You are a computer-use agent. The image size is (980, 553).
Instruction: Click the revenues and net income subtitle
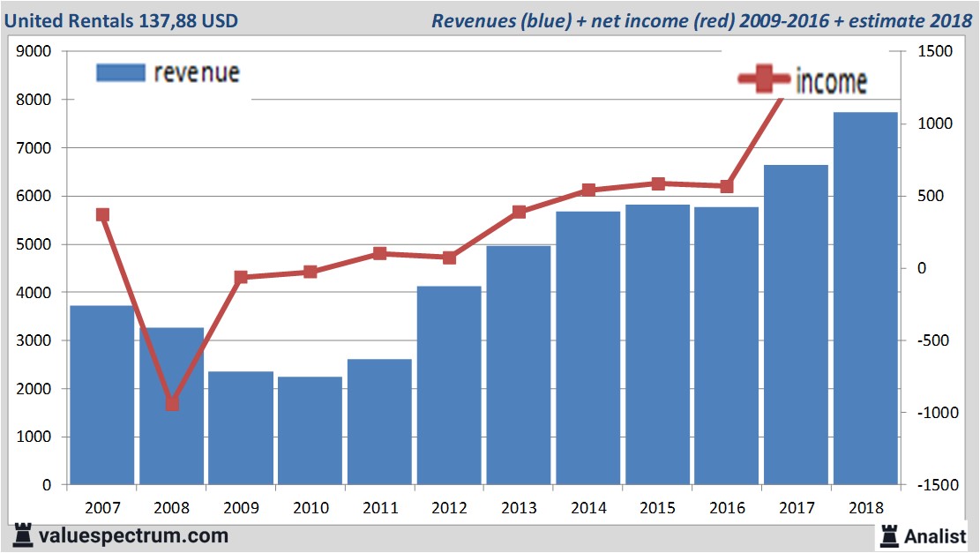(701, 20)
